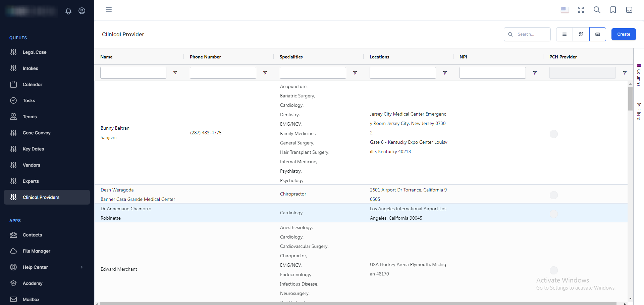The height and width of the screenshot is (305, 644).
Task: Expand Help Center submenu chevron
Action: 82,267
